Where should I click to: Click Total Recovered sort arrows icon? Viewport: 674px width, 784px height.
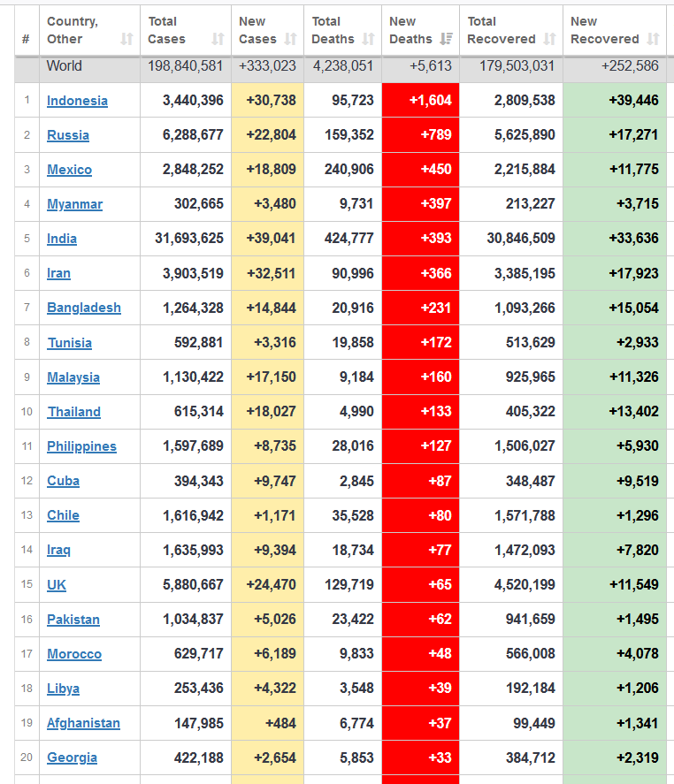549,39
